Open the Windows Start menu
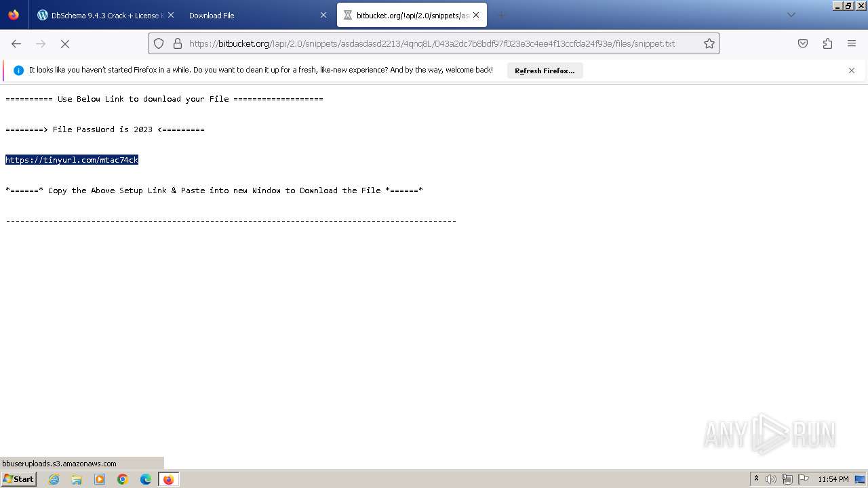This screenshot has height=488, width=868. coord(18,479)
